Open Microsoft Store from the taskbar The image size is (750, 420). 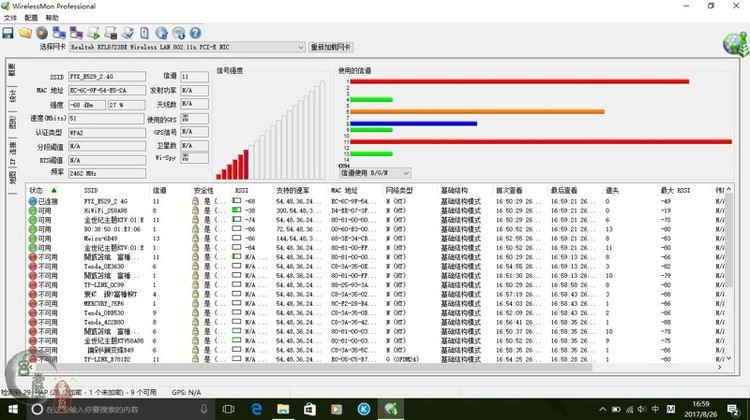(x=310, y=409)
